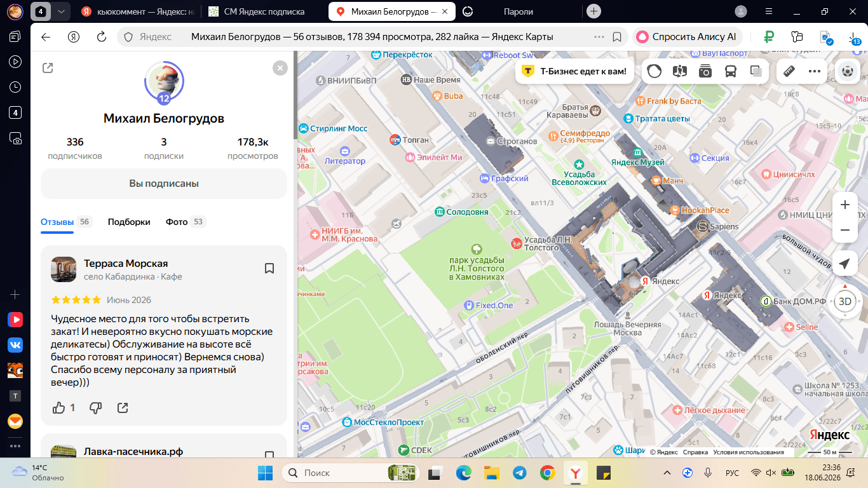Bookmark the Терраса Морская place

[x=269, y=268]
